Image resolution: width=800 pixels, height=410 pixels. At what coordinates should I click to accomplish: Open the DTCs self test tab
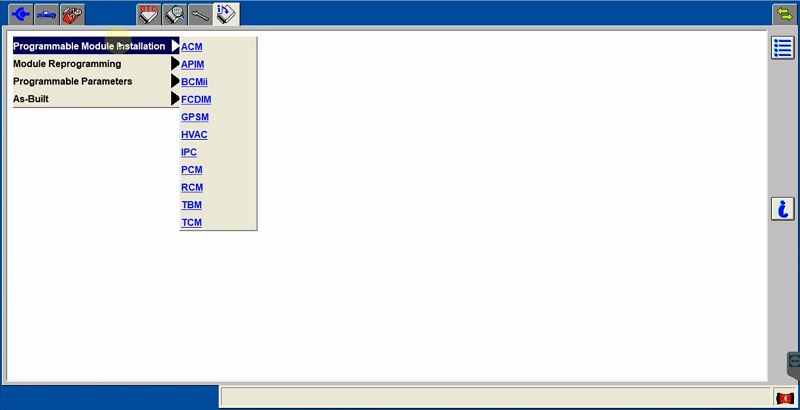click(149, 14)
